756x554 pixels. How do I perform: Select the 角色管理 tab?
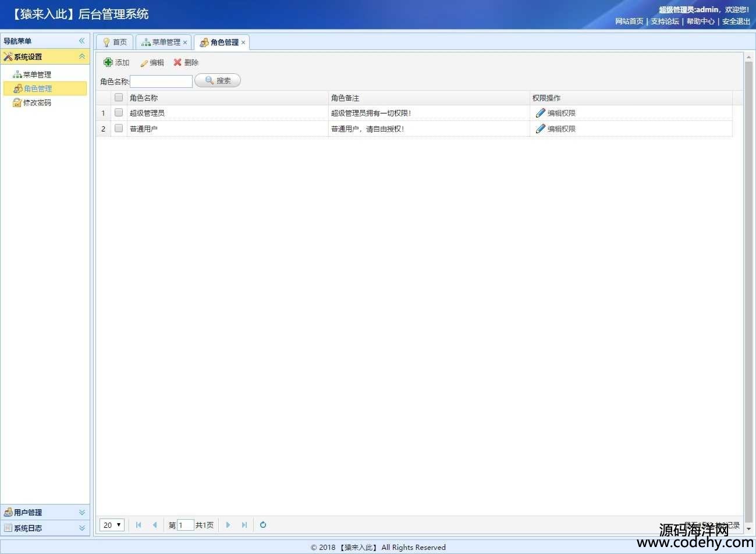[221, 42]
